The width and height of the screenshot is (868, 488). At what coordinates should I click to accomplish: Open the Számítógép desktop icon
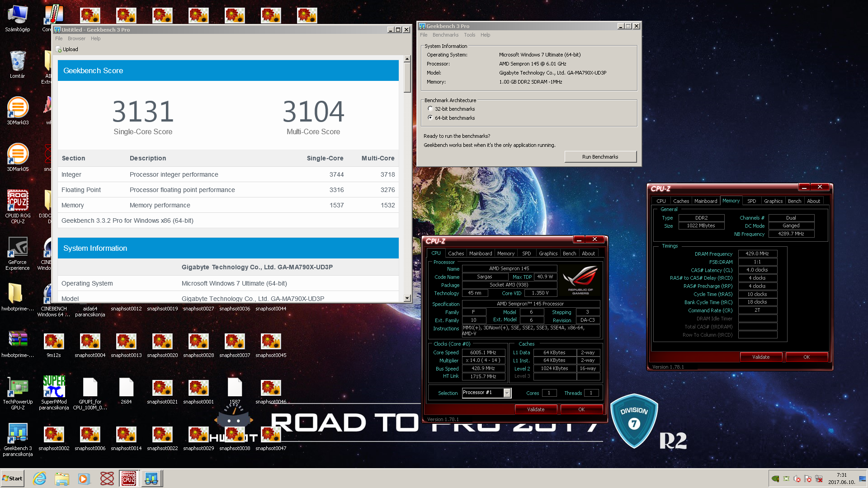(18, 18)
